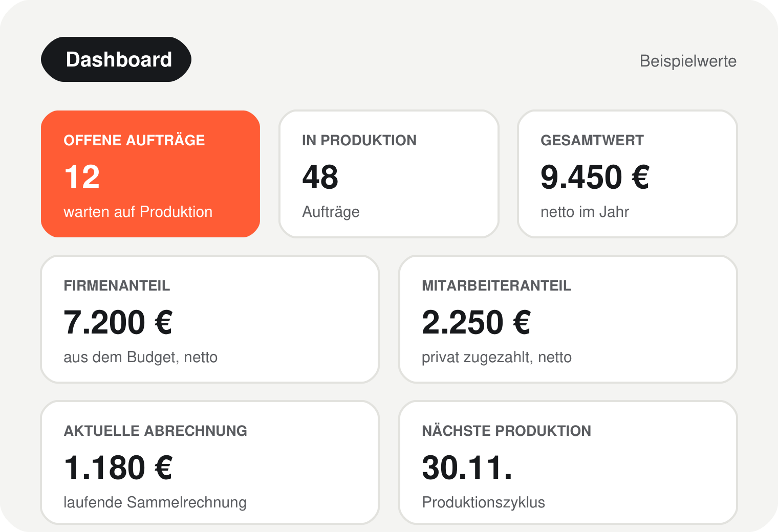Click the "AKTUELLE ABRECHNUNG" heading

tap(155, 431)
